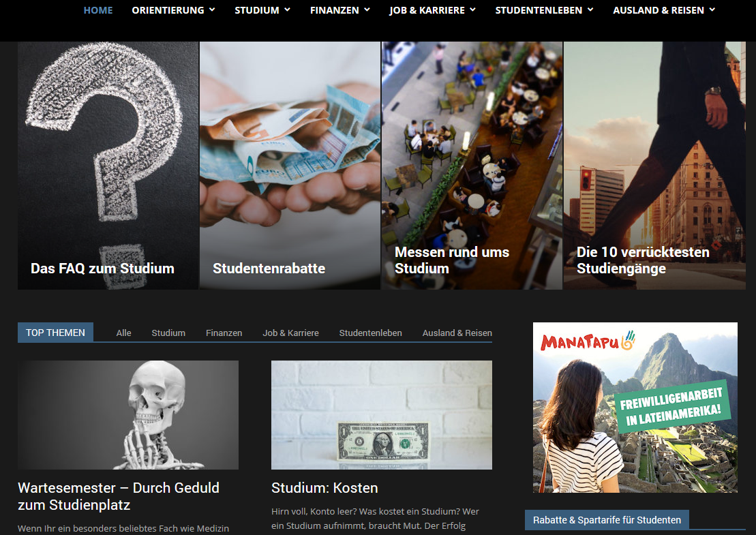Open the Job & Karriere menu
The image size is (756, 535).
click(x=432, y=10)
